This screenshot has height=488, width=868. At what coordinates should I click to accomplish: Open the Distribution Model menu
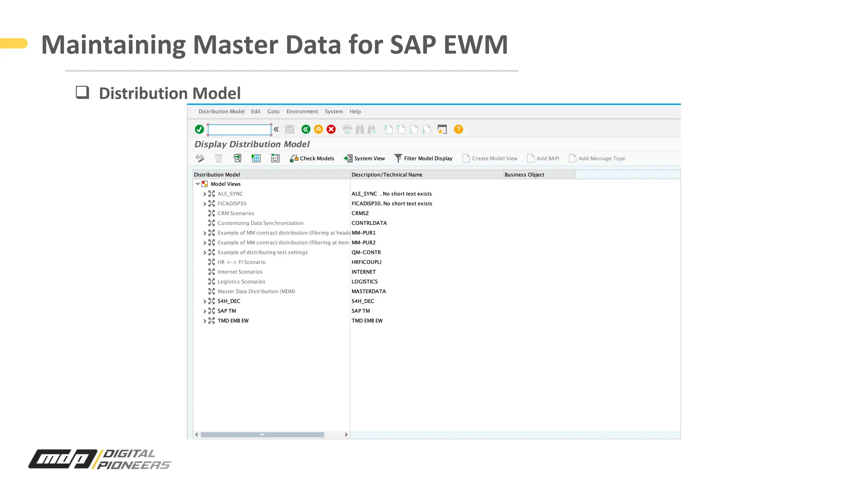[x=222, y=111]
